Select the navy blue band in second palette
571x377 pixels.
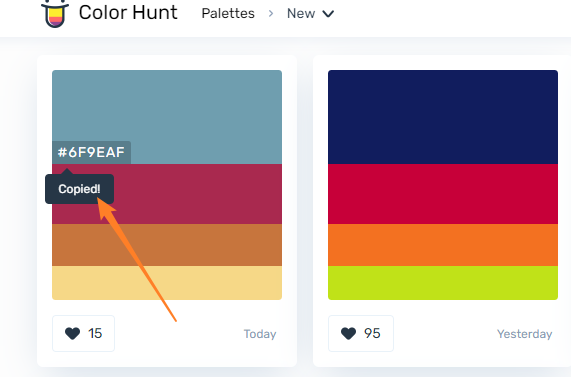pyautogui.click(x=443, y=117)
